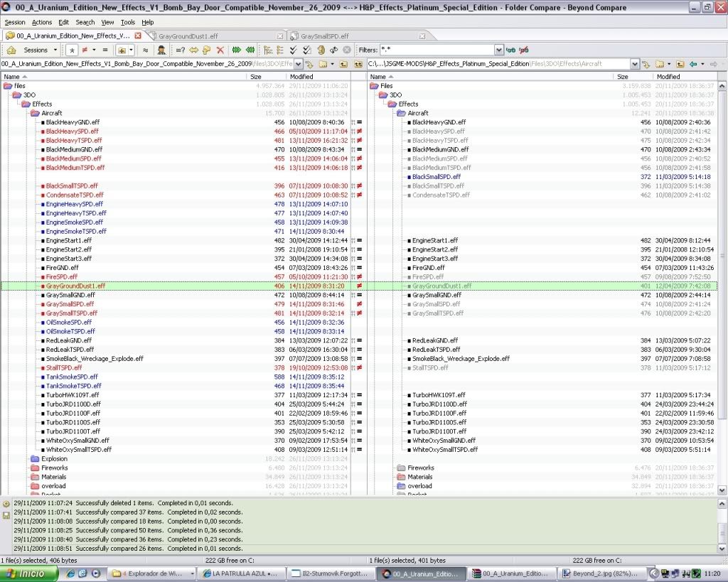Open dropdown arrow next to Show Differences

point(95,50)
